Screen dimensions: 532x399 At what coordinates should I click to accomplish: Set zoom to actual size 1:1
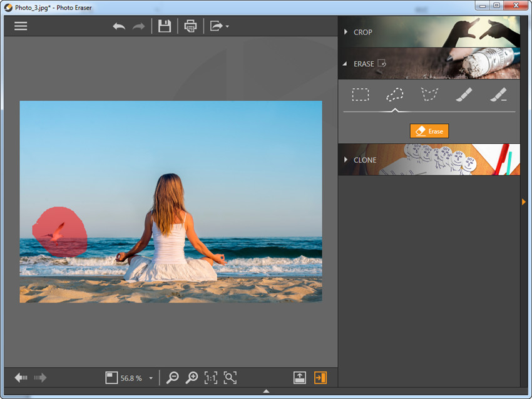click(211, 378)
